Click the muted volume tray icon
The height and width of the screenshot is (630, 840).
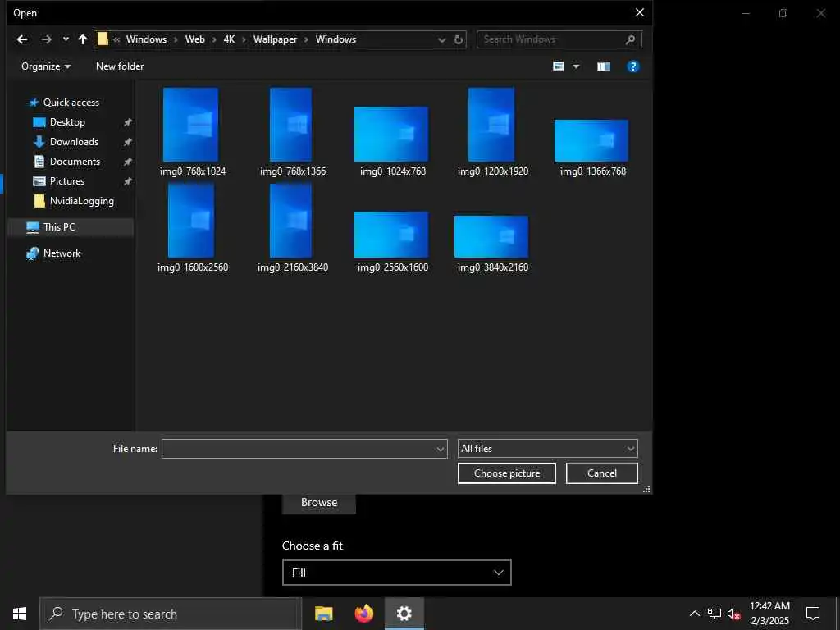click(734, 614)
